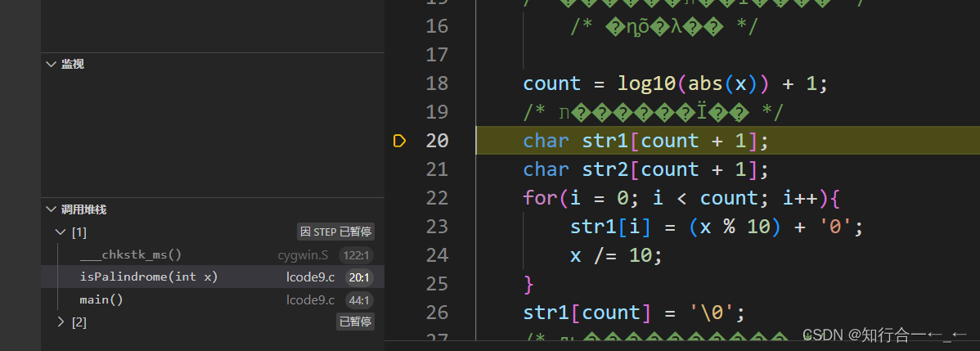Screen dimensions: 980x351
Task: Click str2 in the line 21 declaration
Action: [605, 169]
